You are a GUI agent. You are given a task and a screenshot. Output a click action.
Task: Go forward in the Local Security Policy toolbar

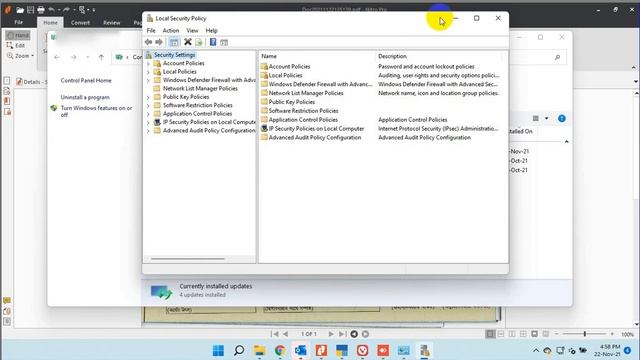(159, 42)
